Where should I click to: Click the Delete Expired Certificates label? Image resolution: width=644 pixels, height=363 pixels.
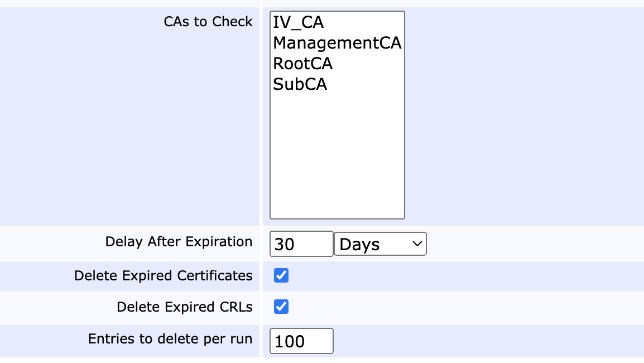[163, 275]
